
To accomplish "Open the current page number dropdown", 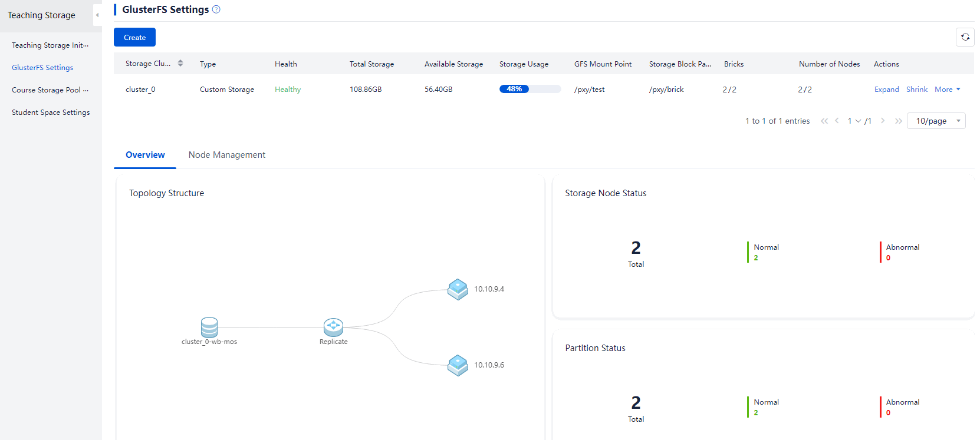I will pyautogui.click(x=854, y=121).
